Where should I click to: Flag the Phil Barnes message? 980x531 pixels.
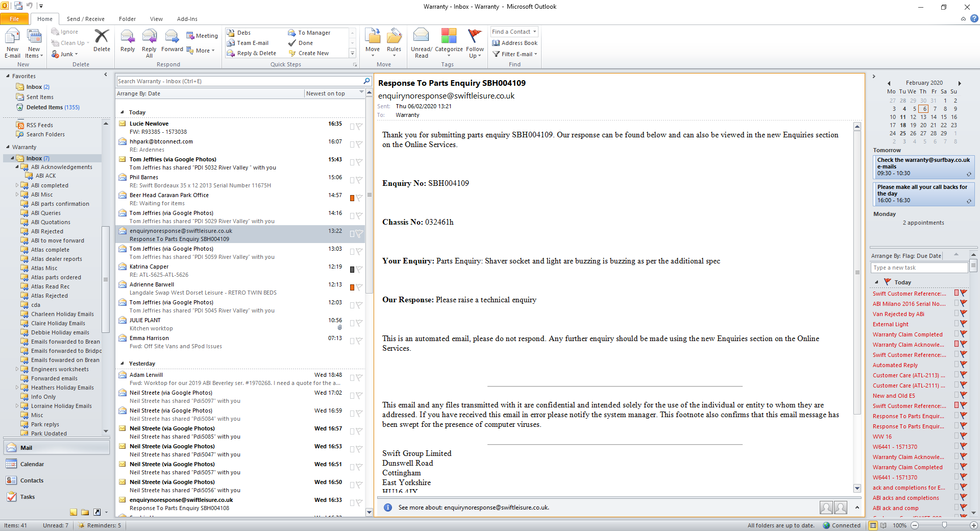[x=359, y=180]
